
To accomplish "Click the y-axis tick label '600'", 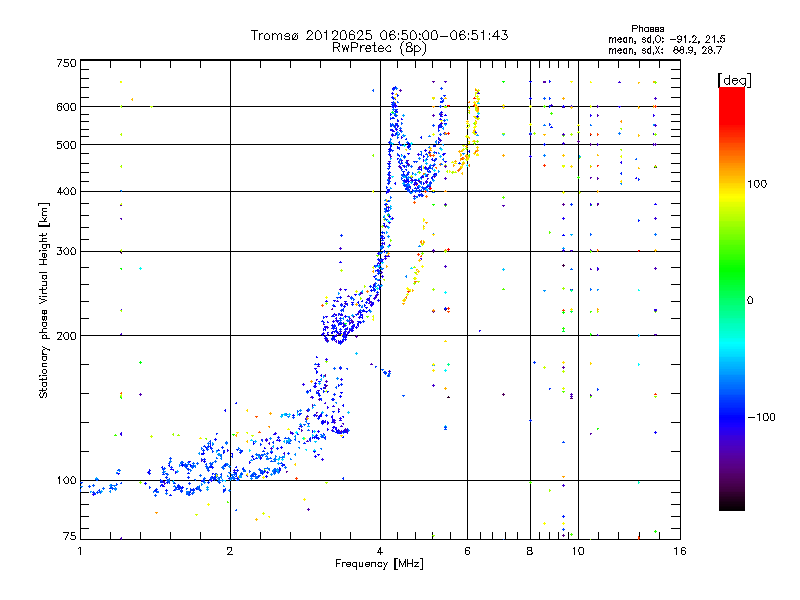I will [66, 107].
